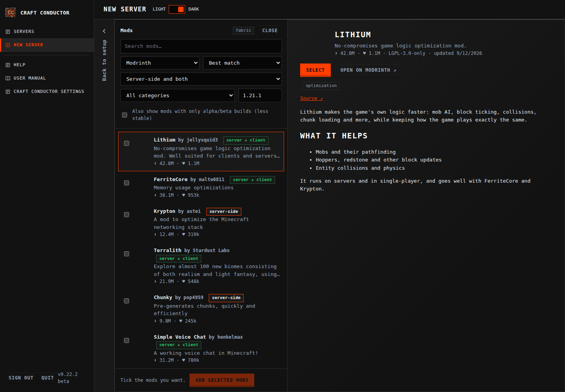Select the Chunky by pop4959 title

[179, 298]
